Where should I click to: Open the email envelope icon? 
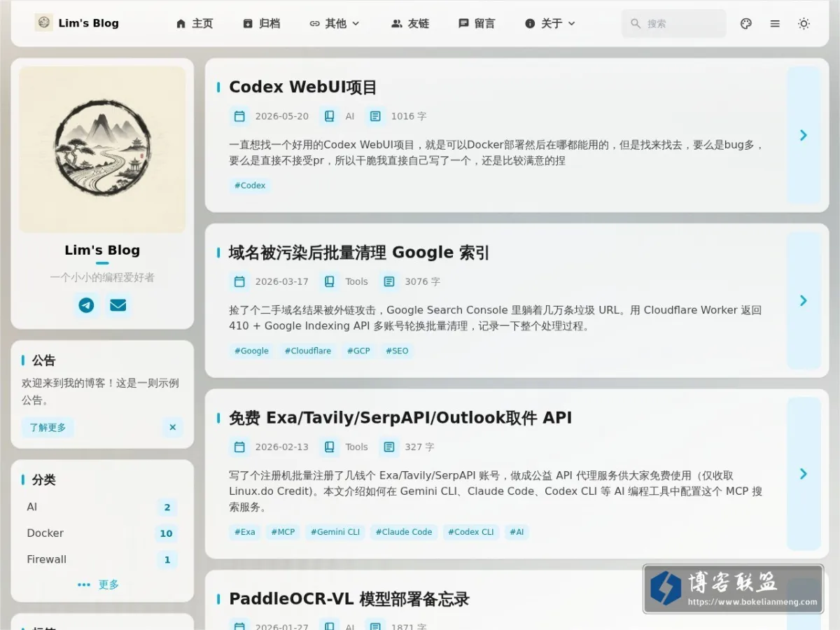click(118, 305)
